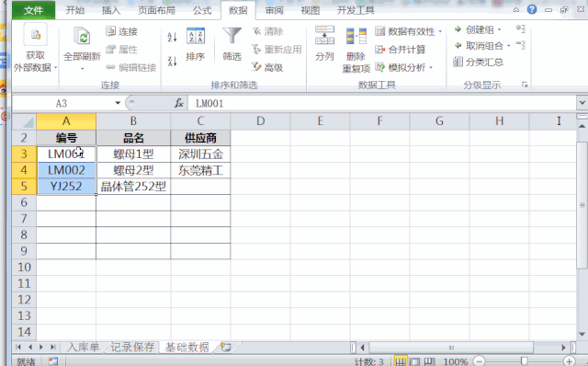588x366 pixels.
Task: Select cell containing 晶体管252型
Action: [133, 187]
